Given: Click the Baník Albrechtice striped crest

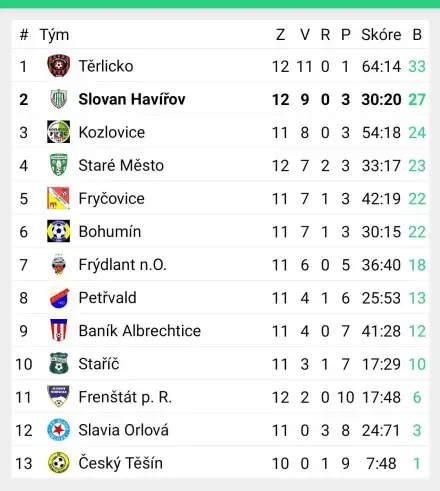Looking at the screenshot, I should coord(58,330).
